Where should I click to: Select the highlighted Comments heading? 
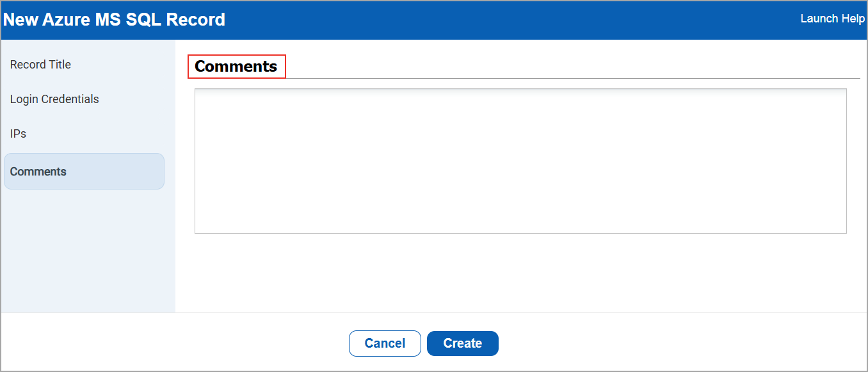click(x=236, y=66)
